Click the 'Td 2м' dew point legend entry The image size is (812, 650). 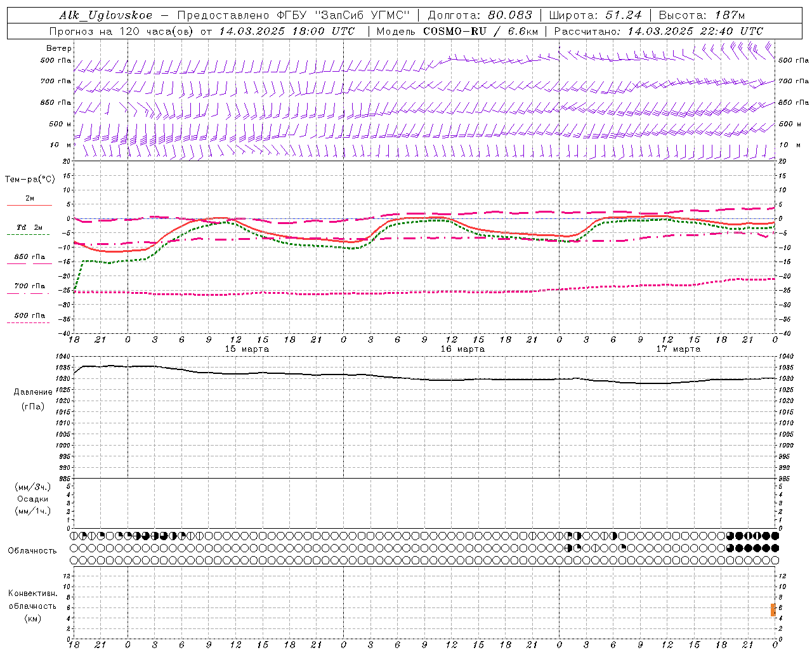pos(30,227)
